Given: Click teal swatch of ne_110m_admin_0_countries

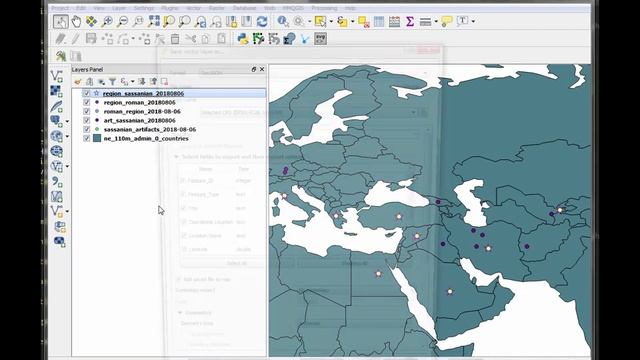Looking at the screenshot, I should 97,138.
